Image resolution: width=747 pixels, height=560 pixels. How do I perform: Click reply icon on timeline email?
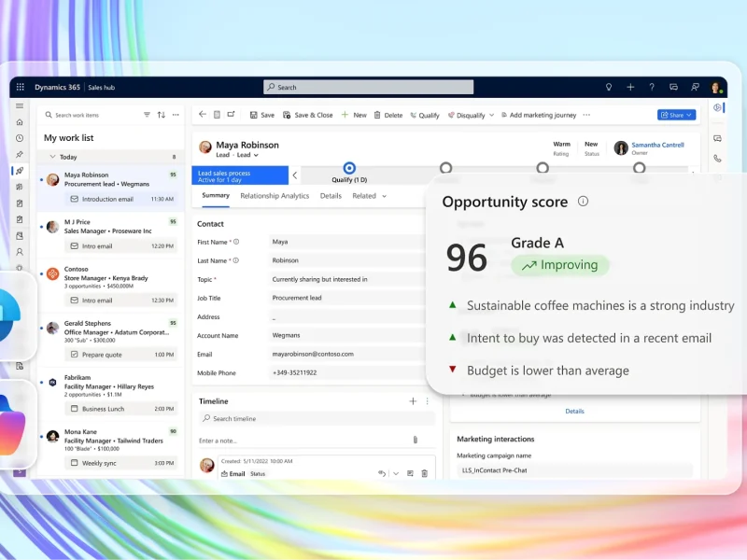click(382, 473)
